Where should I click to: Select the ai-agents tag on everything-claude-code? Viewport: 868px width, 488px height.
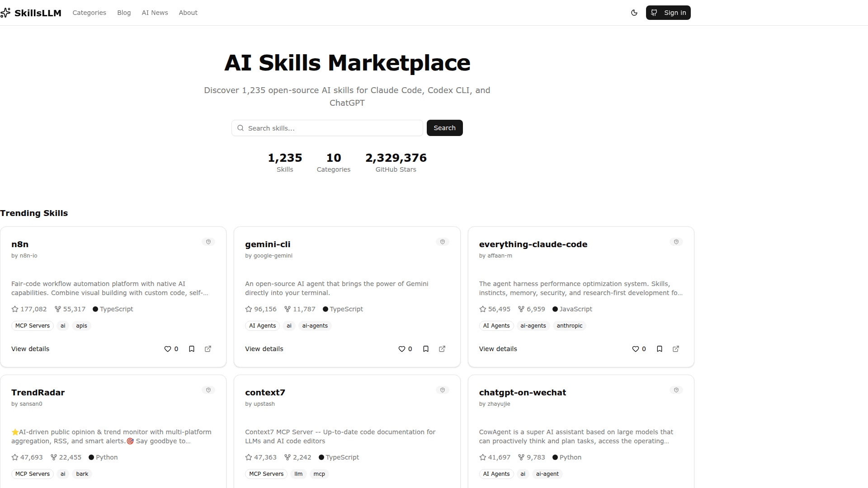point(533,326)
